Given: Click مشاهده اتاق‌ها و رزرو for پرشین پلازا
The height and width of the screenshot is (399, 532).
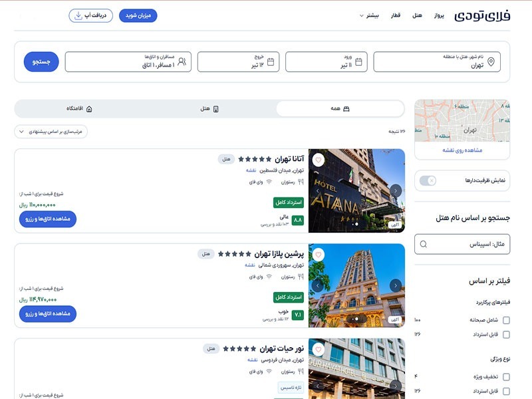Looking at the screenshot, I should (x=48, y=313).
